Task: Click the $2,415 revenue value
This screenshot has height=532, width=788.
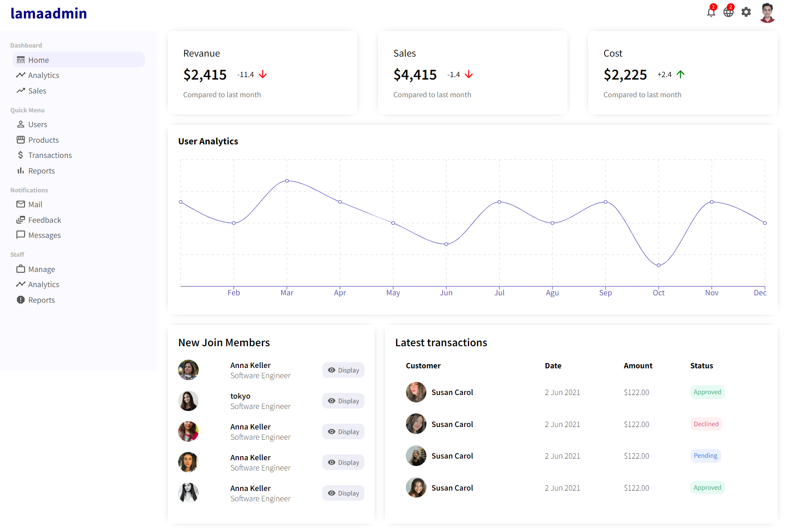Action: click(205, 75)
